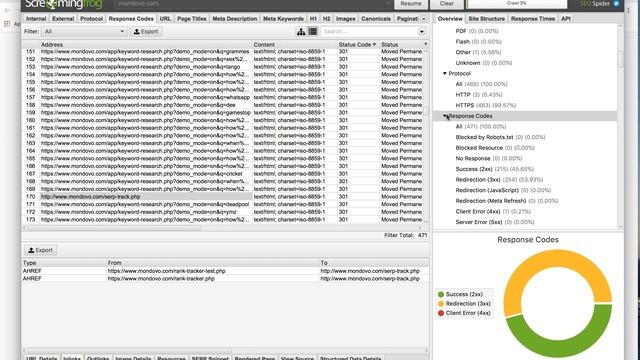The height and width of the screenshot is (360, 640).
Task: Open the search box options dropdown arrow
Action: point(421,31)
